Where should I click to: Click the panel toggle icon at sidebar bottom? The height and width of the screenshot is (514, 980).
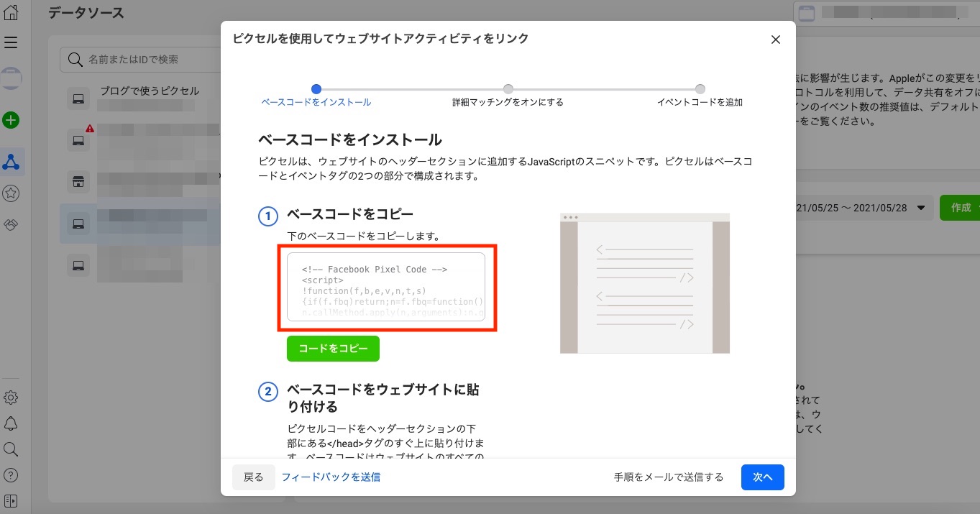[x=11, y=500]
